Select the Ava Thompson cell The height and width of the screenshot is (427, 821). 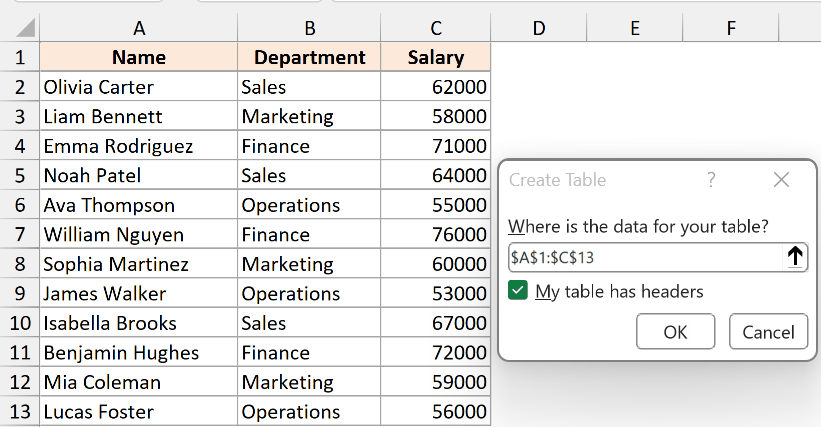pos(139,205)
